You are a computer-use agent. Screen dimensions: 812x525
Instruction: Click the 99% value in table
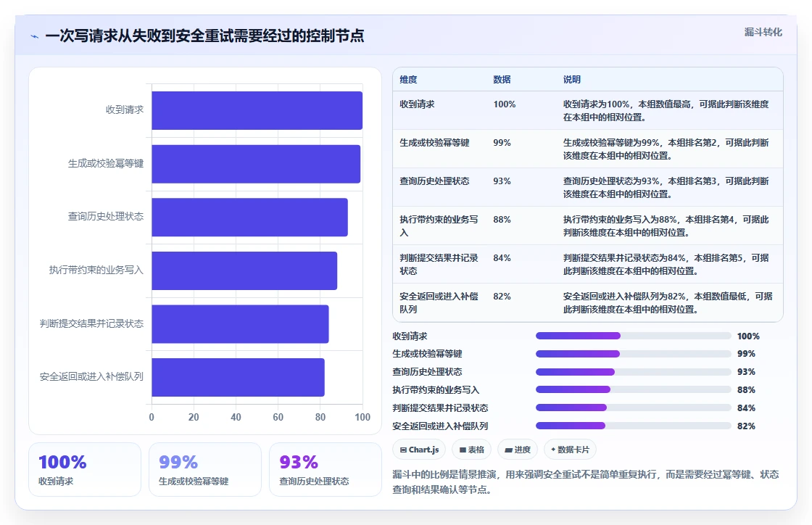click(x=502, y=142)
